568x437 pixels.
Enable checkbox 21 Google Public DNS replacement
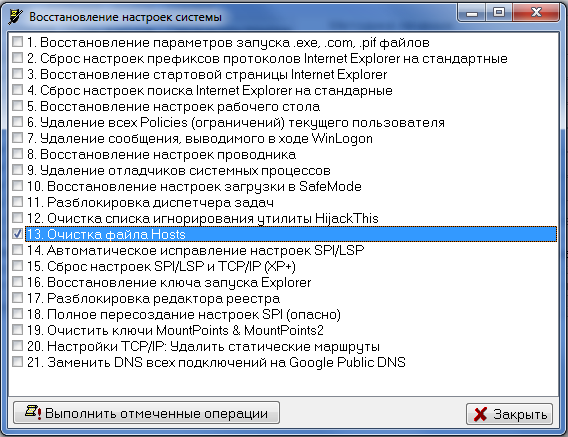17,362
